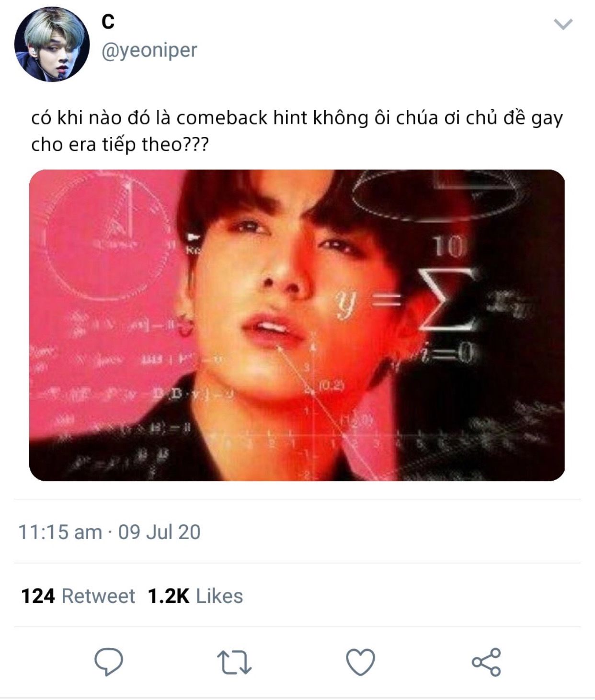The height and width of the screenshot is (700, 595).
Task: Show the 1.2K Likes list
Action: click(195, 596)
